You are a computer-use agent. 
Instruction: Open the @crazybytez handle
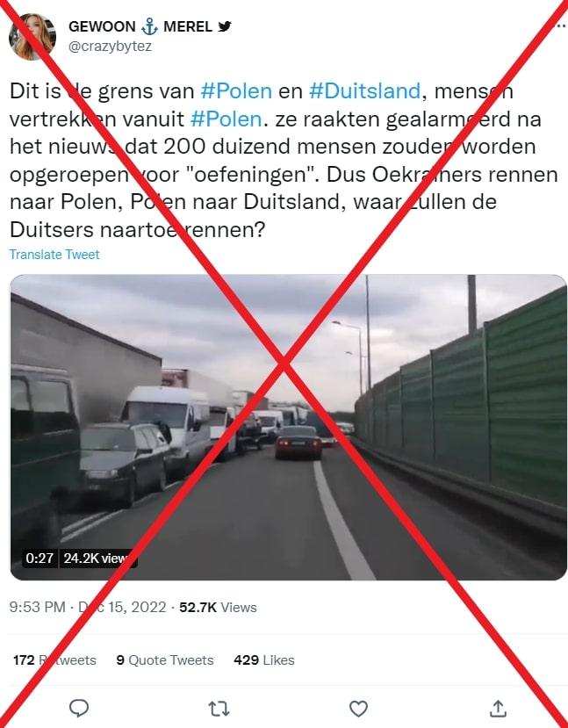click(x=110, y=47)
